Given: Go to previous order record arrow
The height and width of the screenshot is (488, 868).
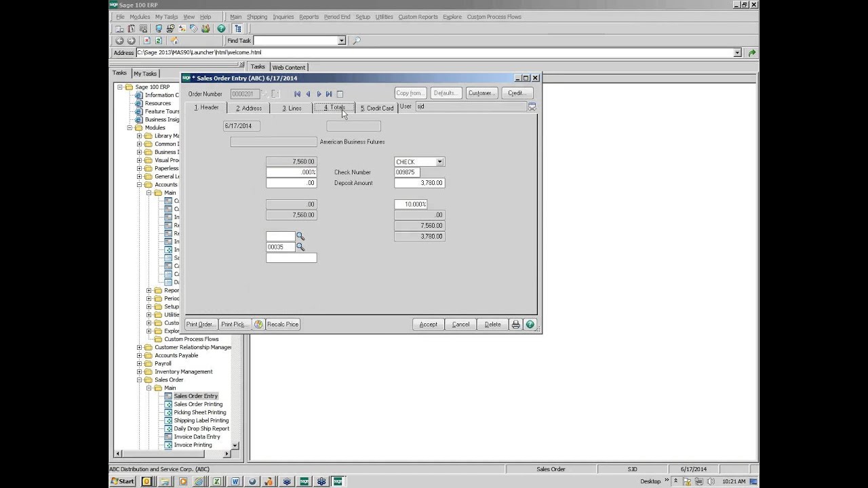Looking at the screenshot, I should tap(308, 94).
